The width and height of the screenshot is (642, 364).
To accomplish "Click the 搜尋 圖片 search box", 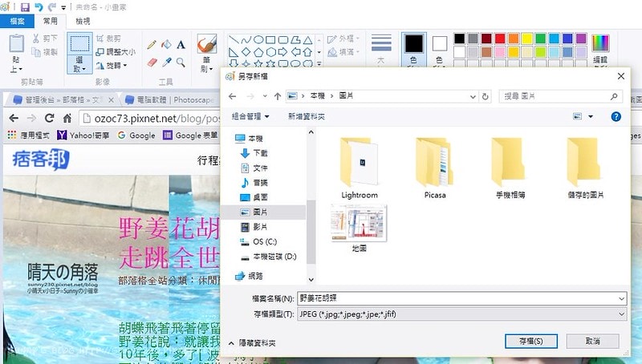I will [x=560, y=96].
